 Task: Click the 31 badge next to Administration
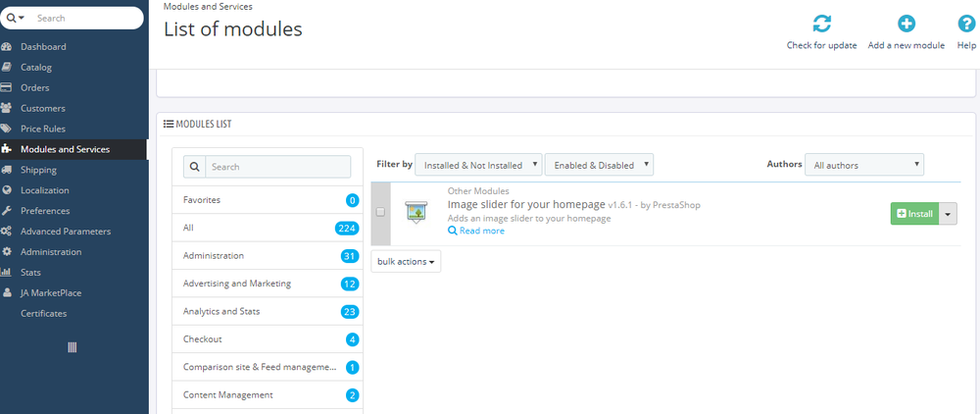350,256
